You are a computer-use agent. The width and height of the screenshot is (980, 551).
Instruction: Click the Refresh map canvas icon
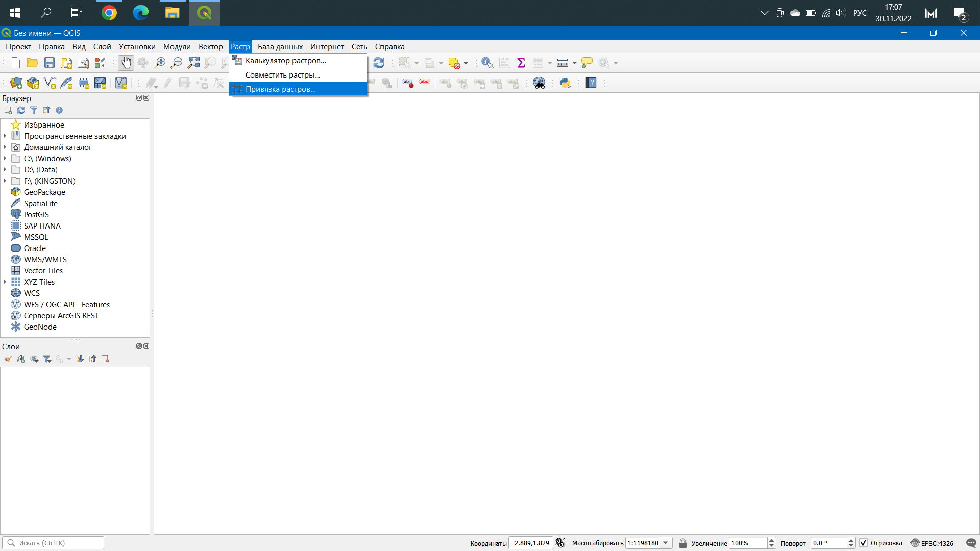(379, 63)
